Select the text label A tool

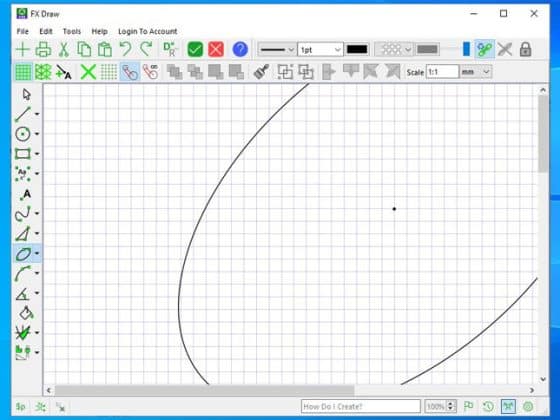click(26, 194)
